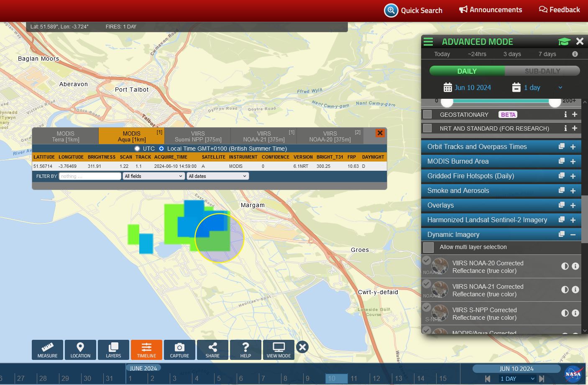Click the graduation cap mode icon

(564, 41)
